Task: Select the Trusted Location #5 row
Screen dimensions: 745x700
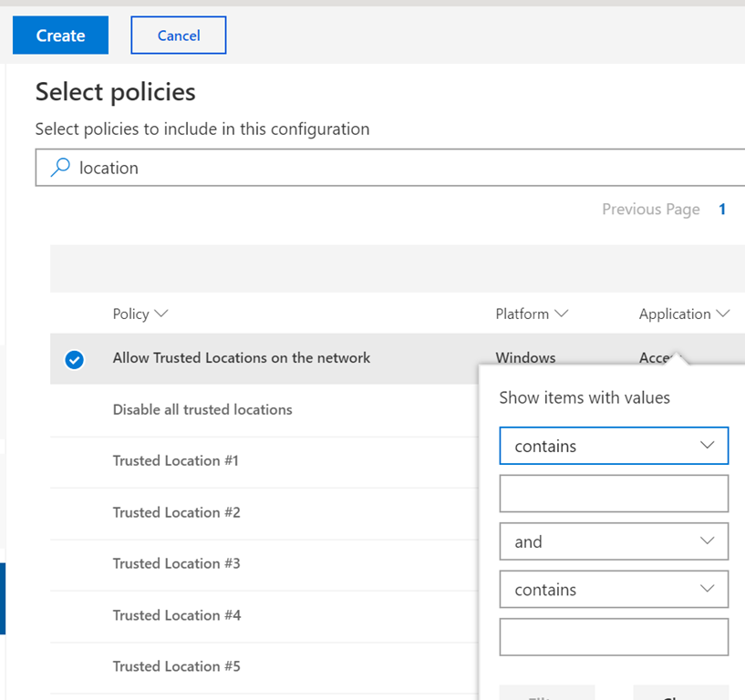Action: coord(176,666)
